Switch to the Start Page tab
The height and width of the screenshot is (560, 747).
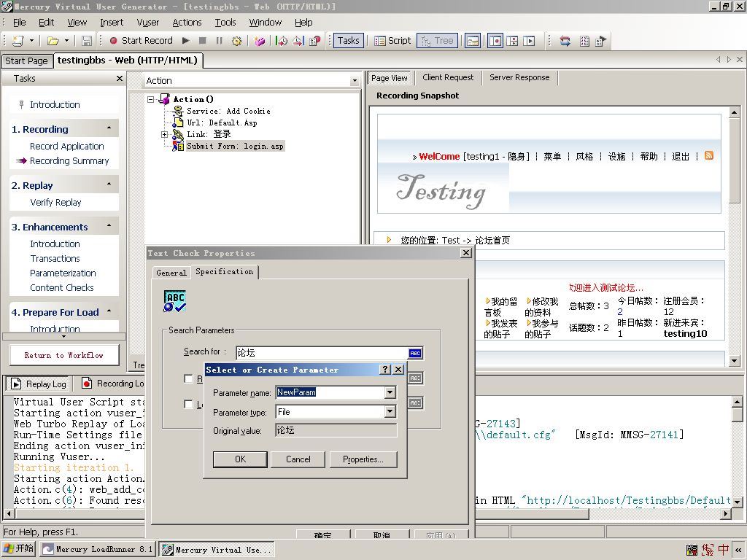pos(26,61)
